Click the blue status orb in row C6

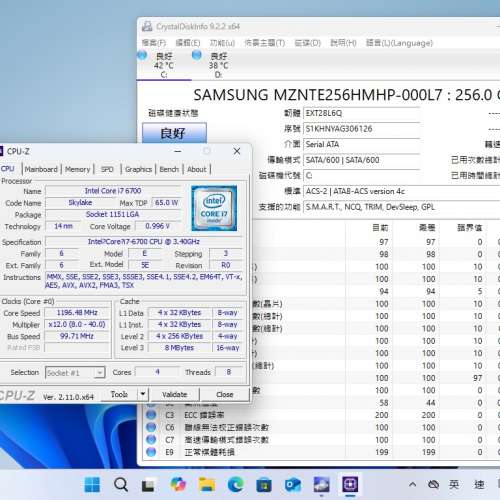click(151, 427)
